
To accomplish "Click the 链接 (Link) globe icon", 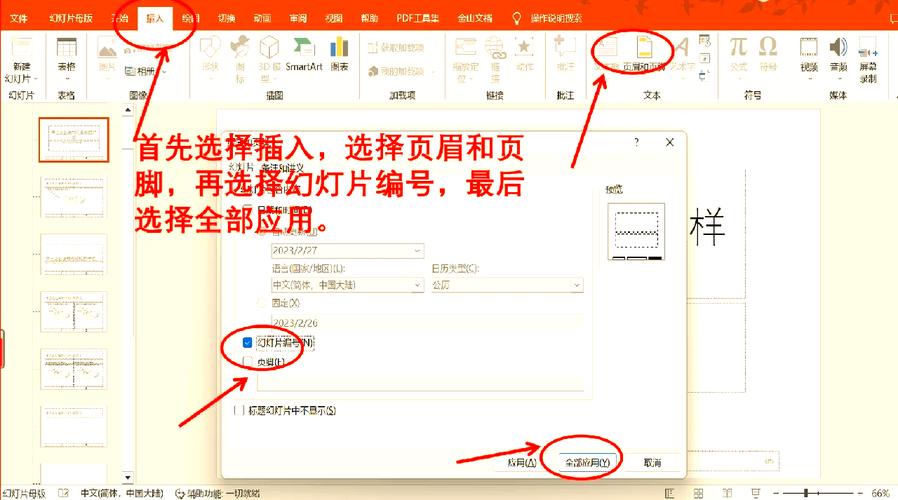I will 495,47.
